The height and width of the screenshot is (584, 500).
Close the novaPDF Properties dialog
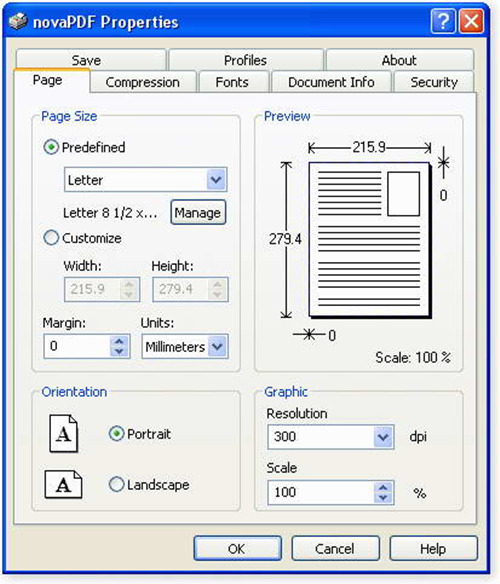471,21
